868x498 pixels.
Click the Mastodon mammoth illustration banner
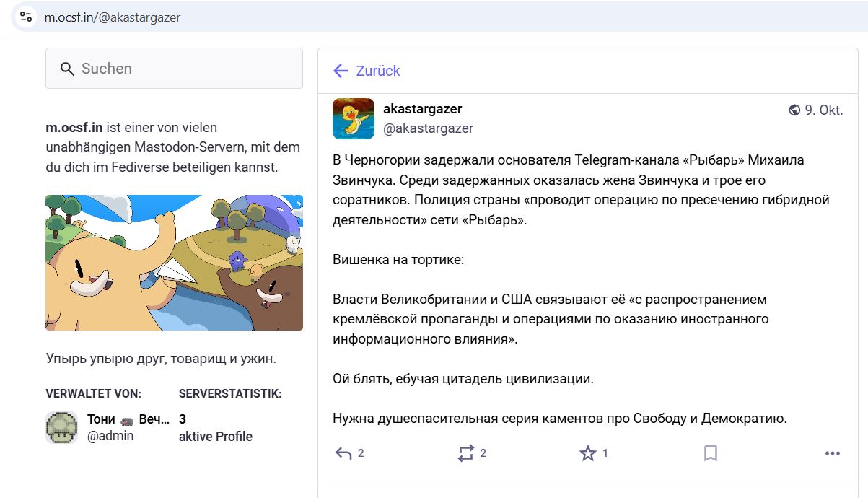click(x=174, y=263)
